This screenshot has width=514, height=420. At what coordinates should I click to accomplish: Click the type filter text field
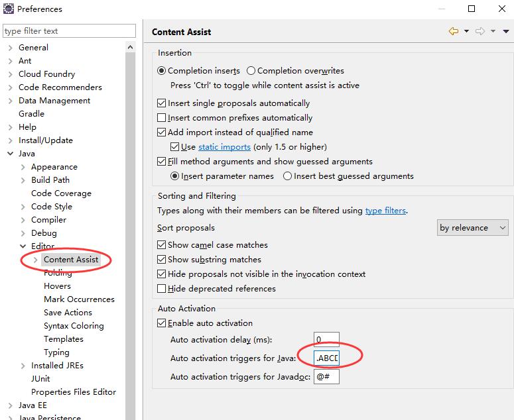click(x=69, y=30)
